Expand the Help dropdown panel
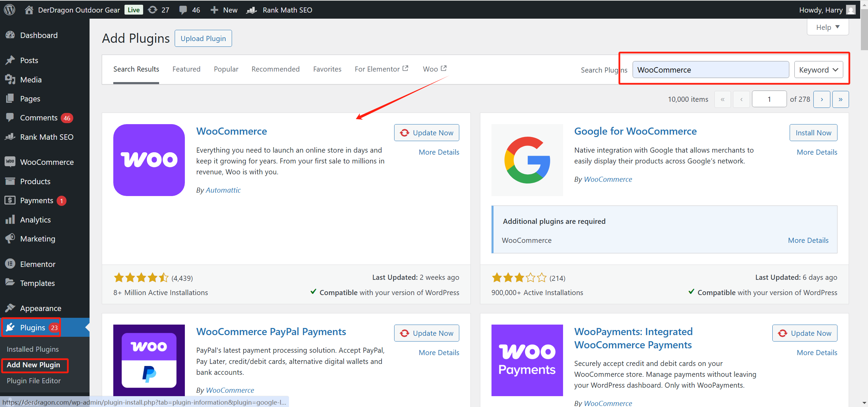Viewport: 868px width, 407px height. [828, 27]
